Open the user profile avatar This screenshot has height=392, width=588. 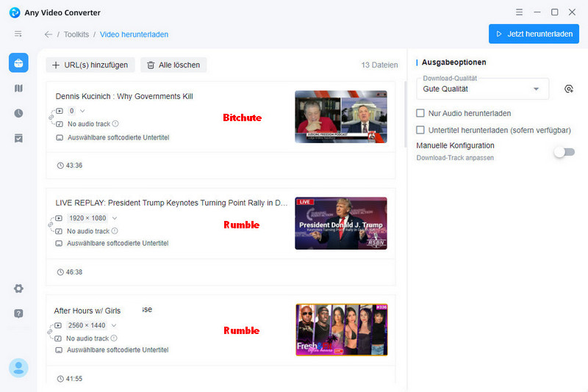18,367
